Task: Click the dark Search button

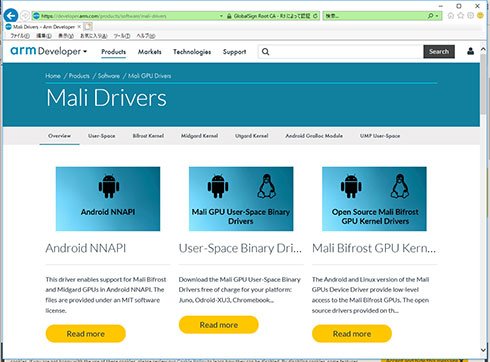Action: pos(439,52)
